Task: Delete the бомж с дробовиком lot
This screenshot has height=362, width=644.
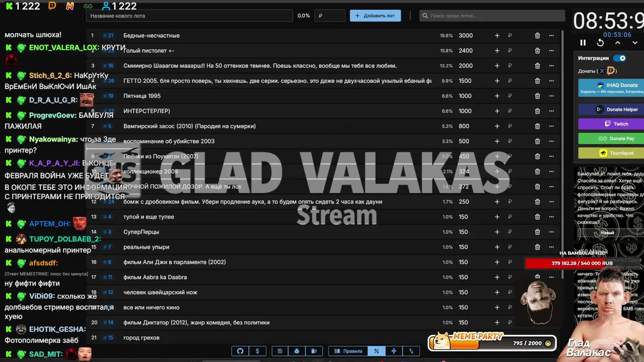Action: click(537, 202)
